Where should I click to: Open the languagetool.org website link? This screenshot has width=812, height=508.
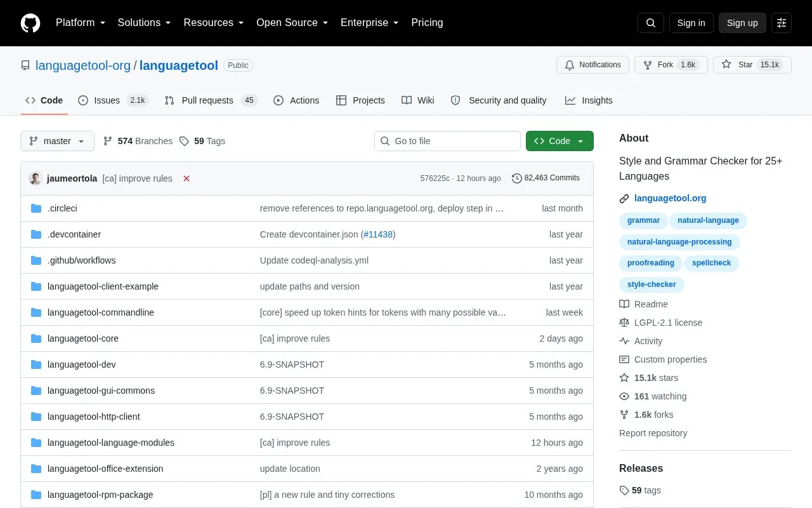click(x=670, y=199)
